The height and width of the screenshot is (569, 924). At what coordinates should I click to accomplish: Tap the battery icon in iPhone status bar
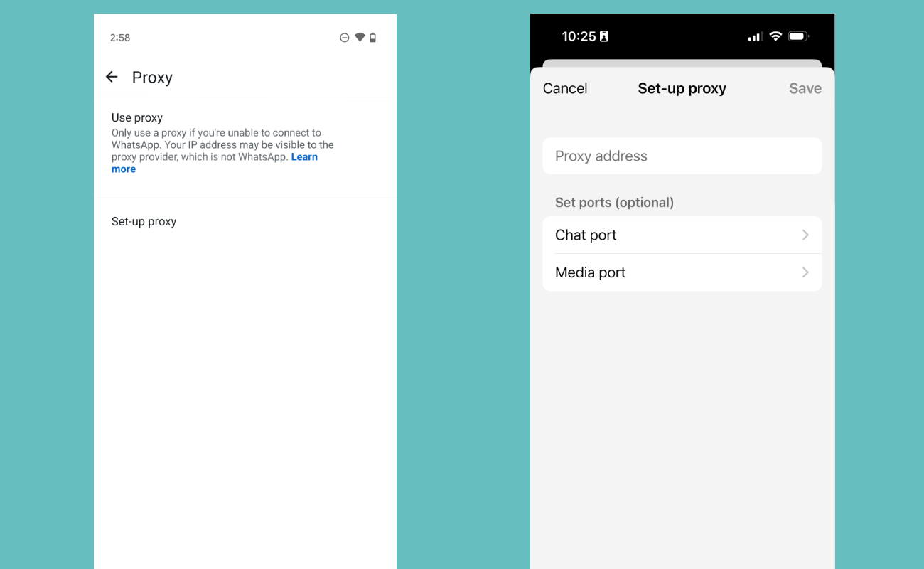[798, 36]
